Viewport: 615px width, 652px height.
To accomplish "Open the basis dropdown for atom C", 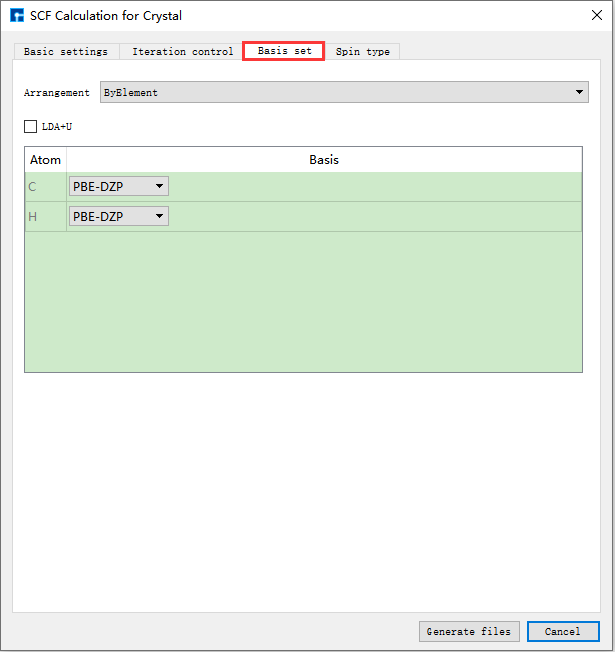I will click(x=118, y=186).
